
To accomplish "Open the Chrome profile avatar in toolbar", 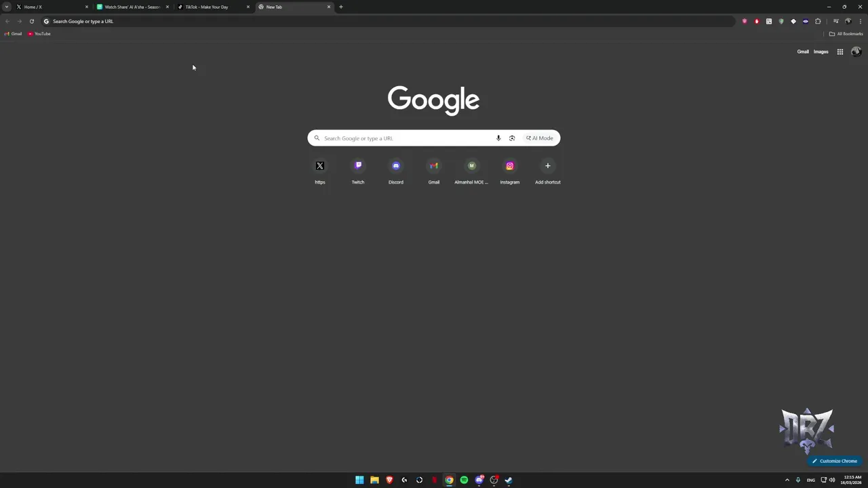I will coord(848,21).
